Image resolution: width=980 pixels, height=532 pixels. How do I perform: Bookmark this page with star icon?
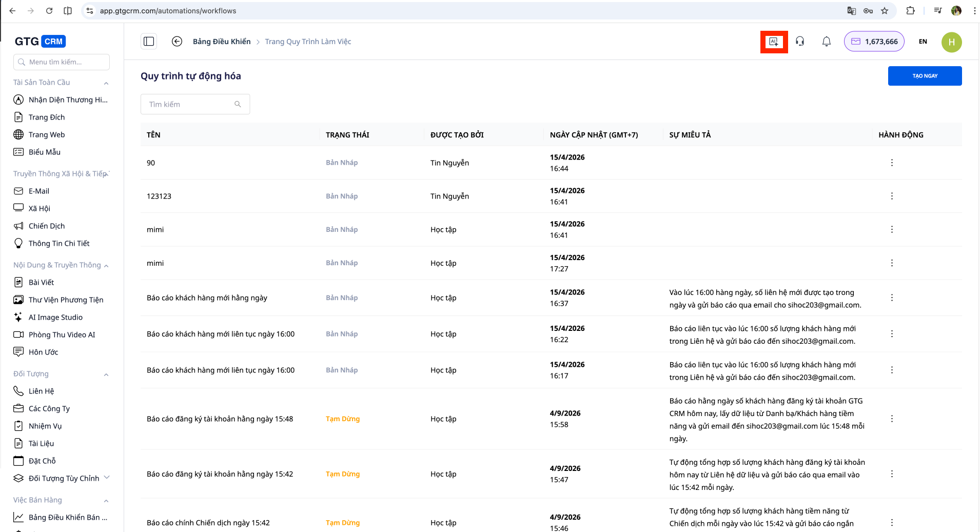pyautogui.click(x=885, y=11)
